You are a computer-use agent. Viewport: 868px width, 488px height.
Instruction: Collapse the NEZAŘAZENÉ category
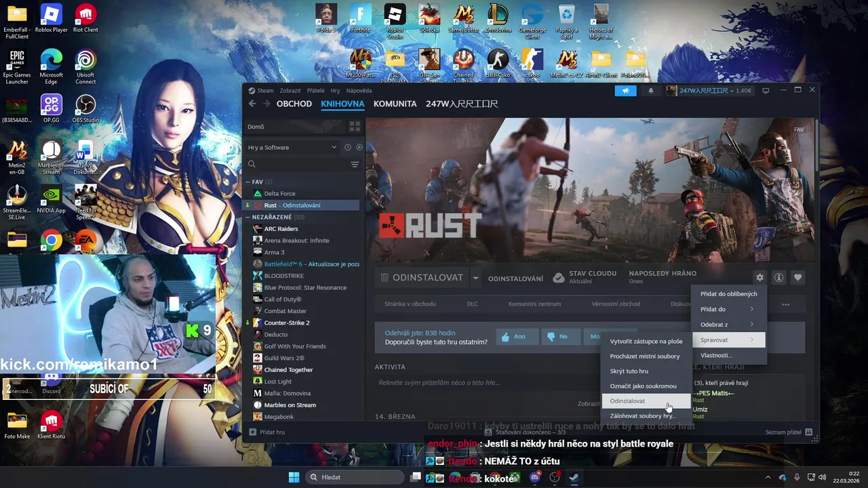click(248, 217)
